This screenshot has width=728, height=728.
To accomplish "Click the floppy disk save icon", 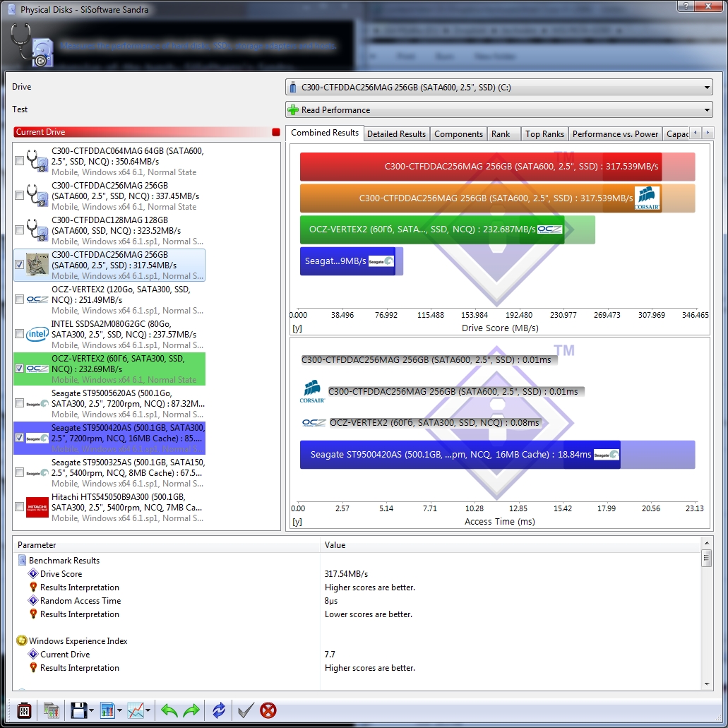I will (x=78, y=710).
